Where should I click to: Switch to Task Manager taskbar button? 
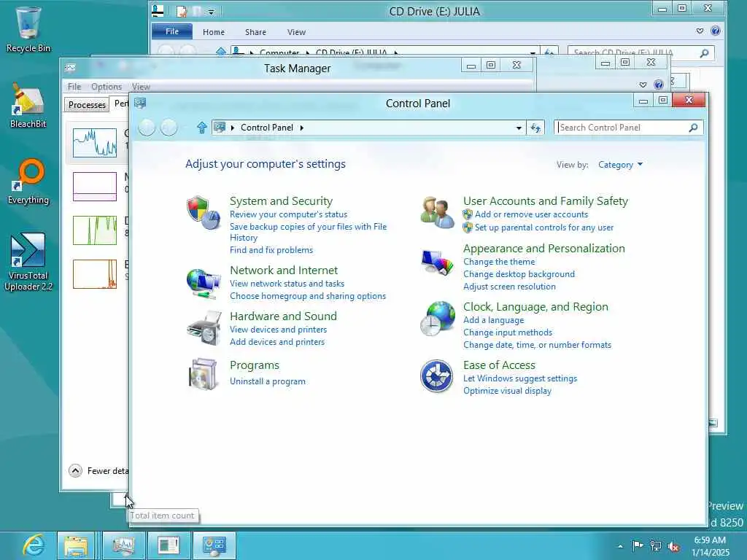coord(123,545)
